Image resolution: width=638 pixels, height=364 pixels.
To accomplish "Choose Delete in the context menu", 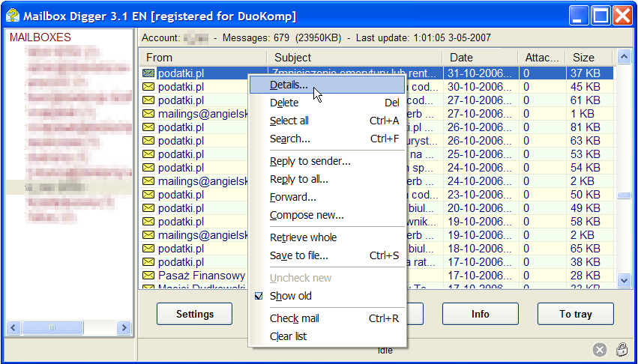I will [x=327, y=103].
